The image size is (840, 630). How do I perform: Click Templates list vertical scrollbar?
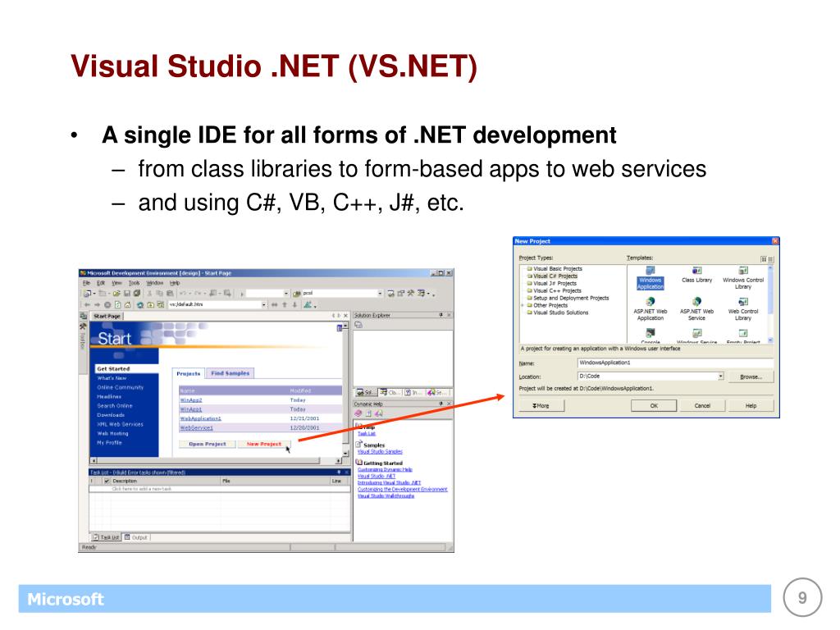point(770,304)
